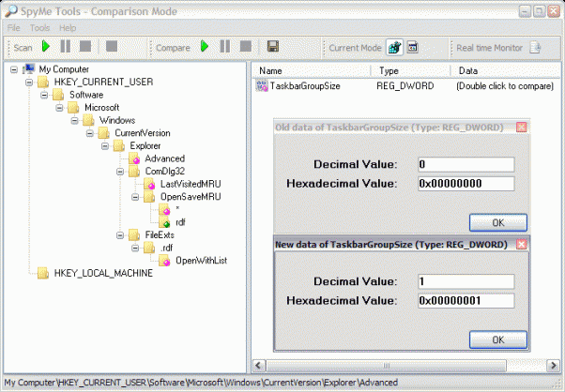Select the first Current Mode icon
565x392 pixels.
394,47
